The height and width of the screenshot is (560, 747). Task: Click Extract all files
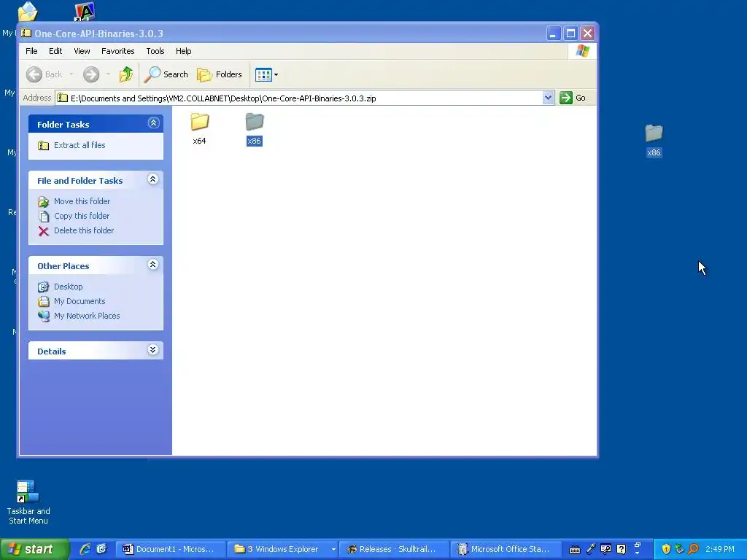(80, 145)
